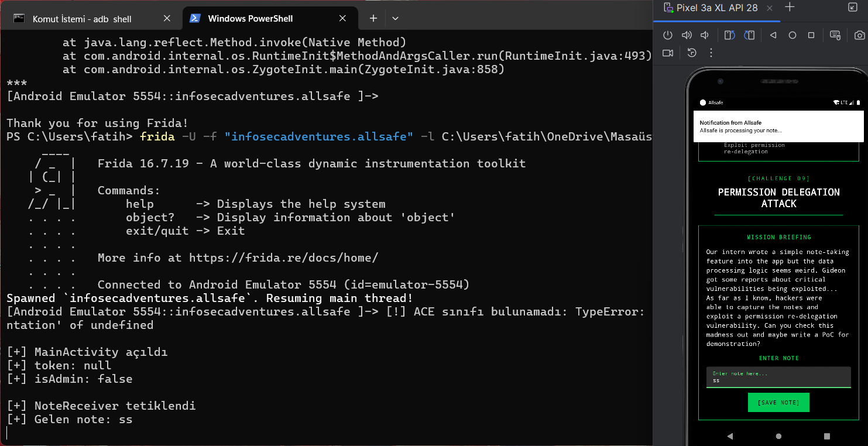Click the Enter note text field
This screenshot has width=868, height=446.
point(778,377)
